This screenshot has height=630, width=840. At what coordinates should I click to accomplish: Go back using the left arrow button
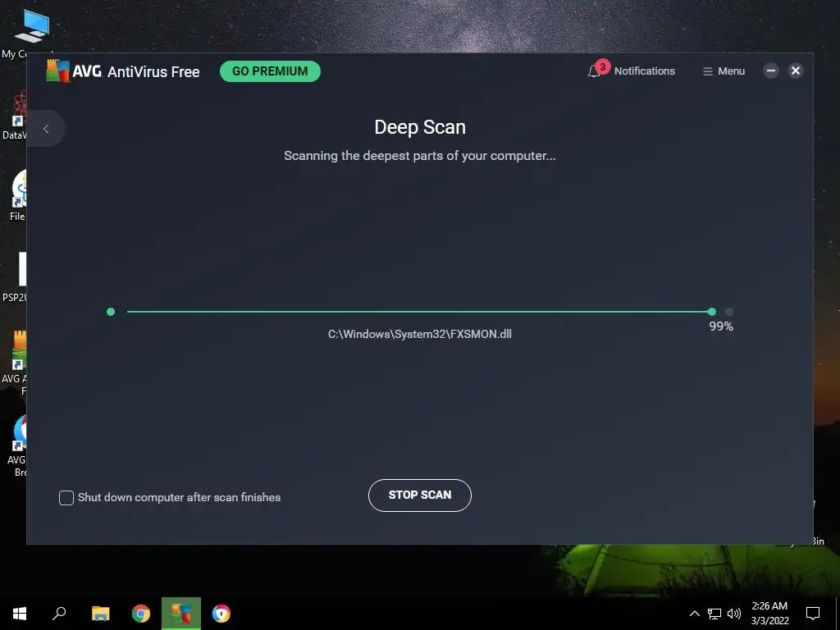pos(46,129)
